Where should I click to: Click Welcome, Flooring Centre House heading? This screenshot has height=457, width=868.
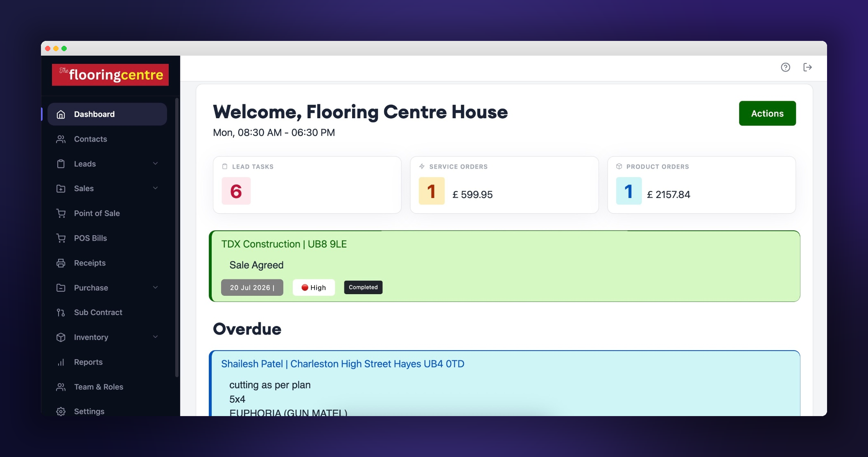(360, 112)
